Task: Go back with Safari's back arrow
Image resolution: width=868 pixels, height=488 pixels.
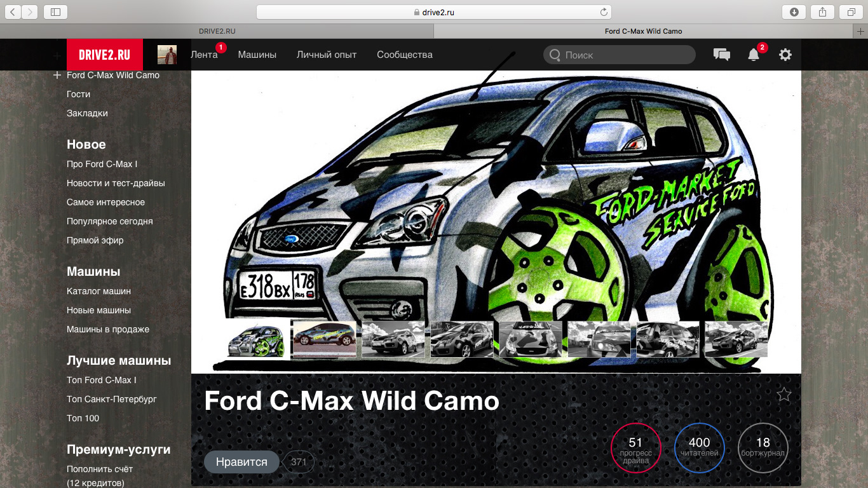Action: pos(13,11)
